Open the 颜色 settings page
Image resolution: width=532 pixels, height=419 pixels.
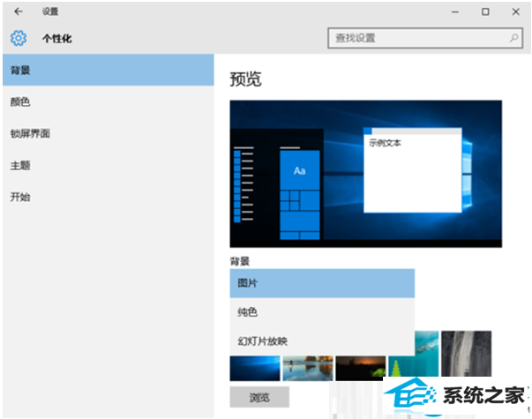20,101
